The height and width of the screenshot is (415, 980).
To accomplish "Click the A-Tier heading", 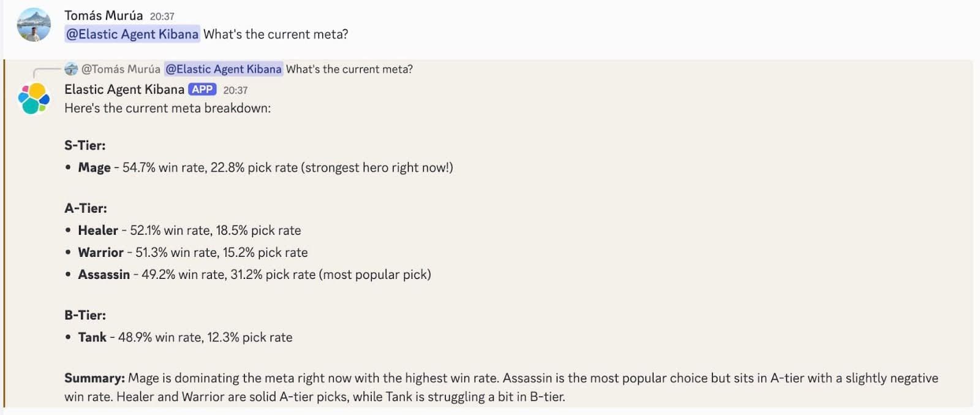I will click(x=86, y=208).
